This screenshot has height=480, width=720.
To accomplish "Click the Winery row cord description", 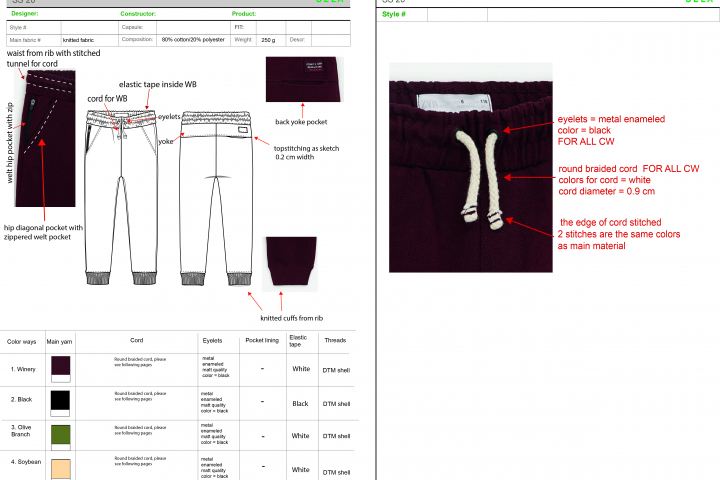I will 140,361.
